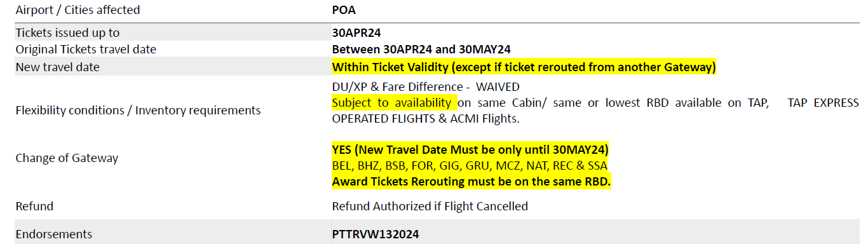868x244 pixels.
Task: Click highlighted 'YES (New Travel Date...' text
Action: (470, 150)
